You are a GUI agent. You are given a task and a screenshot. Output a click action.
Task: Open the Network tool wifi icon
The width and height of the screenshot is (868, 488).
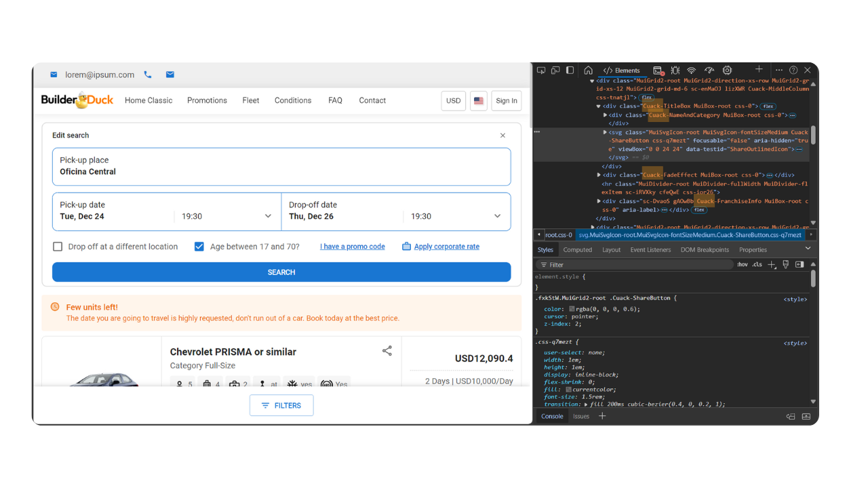coord(691,70)
